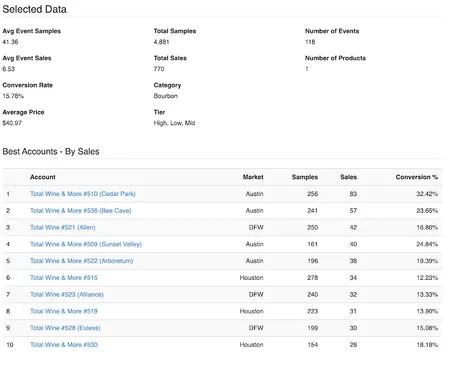Viewport: 450px width, 365px height.
Task: Open Total Wine & More #536 (Bee Cave) link
Action: pyautogui.click(x=81, y=211)
